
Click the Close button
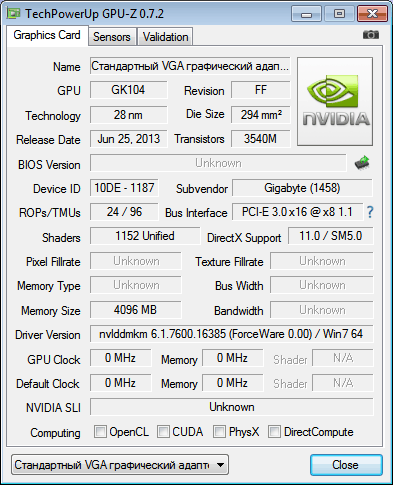pyautogui.click(x=346, y=465)
